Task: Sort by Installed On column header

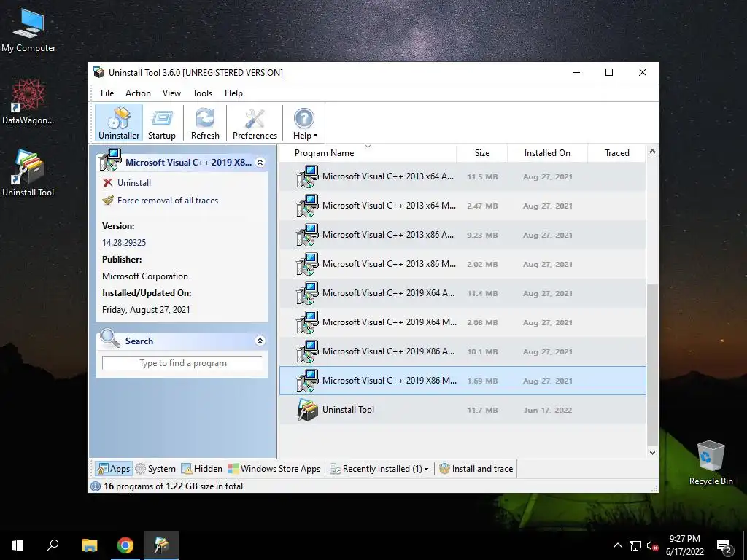Action: (547, 153)
